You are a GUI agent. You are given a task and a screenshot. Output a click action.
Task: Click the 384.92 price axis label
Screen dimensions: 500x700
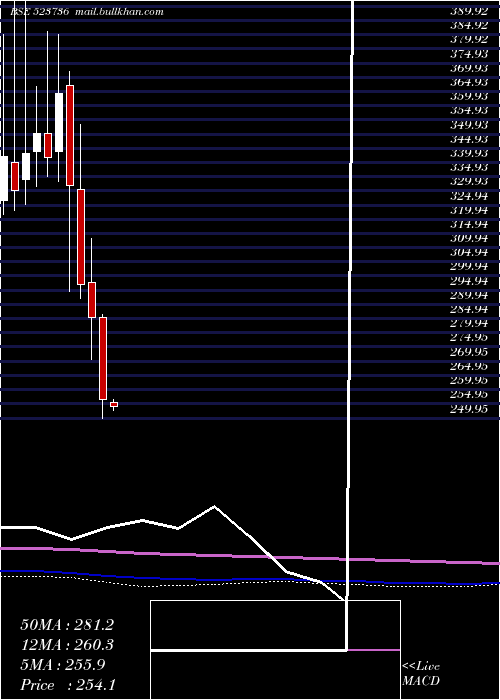coord(469,25)
